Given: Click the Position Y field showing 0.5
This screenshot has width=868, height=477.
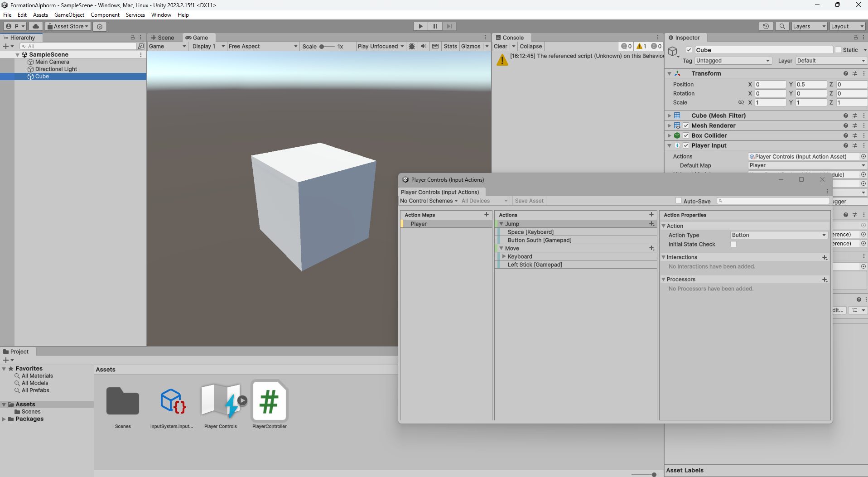Looking at the screenshot, I should point(811,84).
